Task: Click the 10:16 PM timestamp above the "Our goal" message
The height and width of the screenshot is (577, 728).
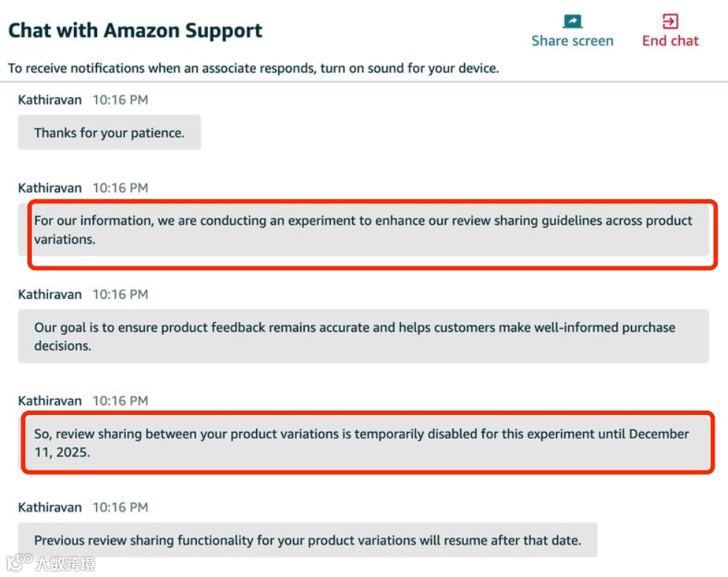Action: coord(120,295)
